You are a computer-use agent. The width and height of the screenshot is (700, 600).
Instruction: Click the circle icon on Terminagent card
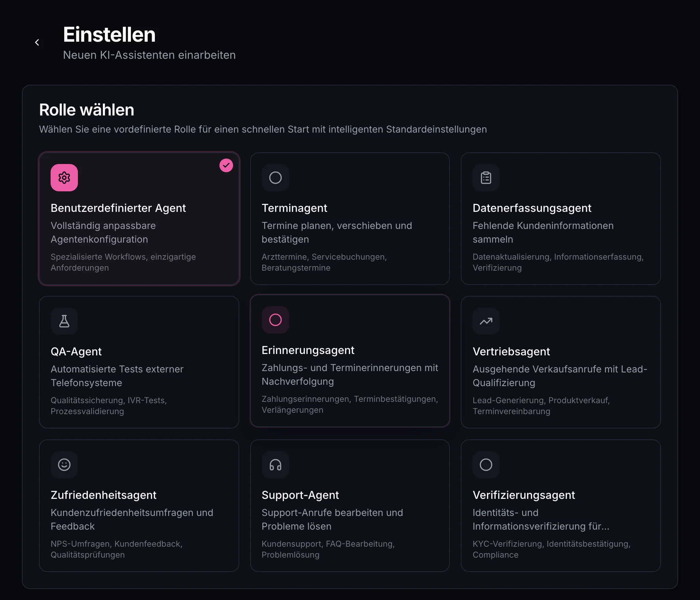[275, 177]
